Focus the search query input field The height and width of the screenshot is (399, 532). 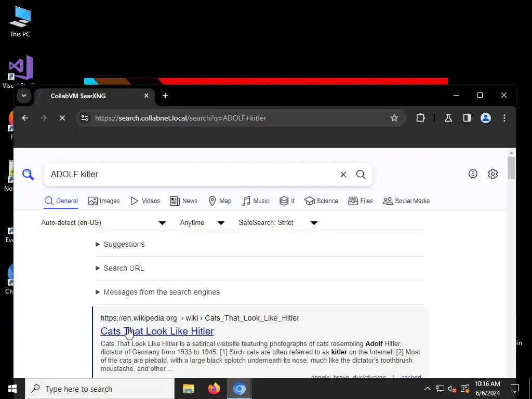pos(192,175)
